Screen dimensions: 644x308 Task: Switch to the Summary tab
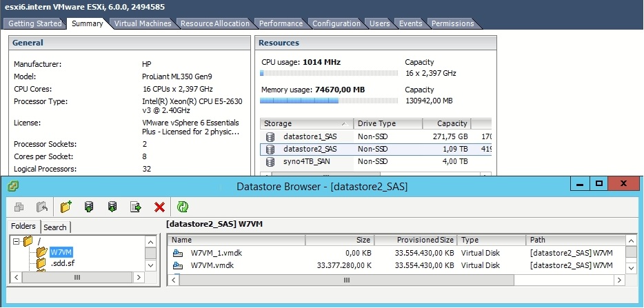tap(87, 23)
